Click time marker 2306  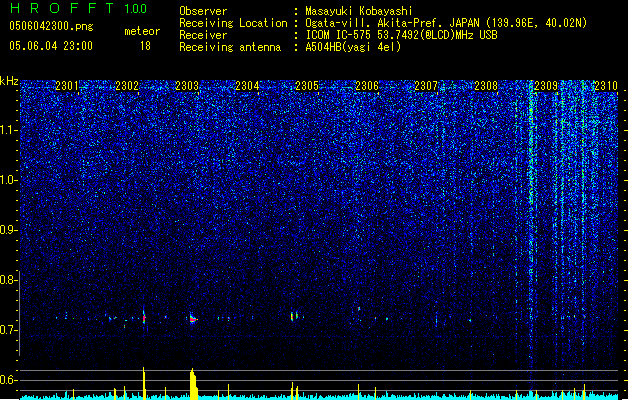(367, 85)
